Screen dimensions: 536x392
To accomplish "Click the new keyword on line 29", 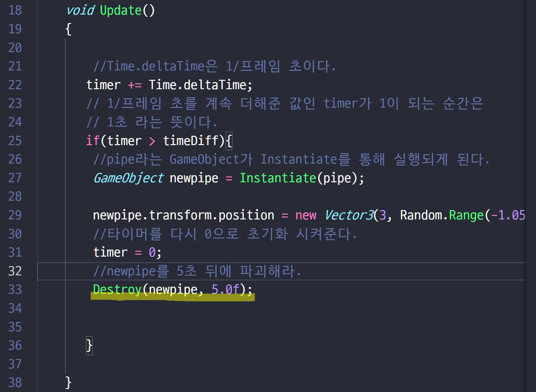I will [x=306, y=215].
